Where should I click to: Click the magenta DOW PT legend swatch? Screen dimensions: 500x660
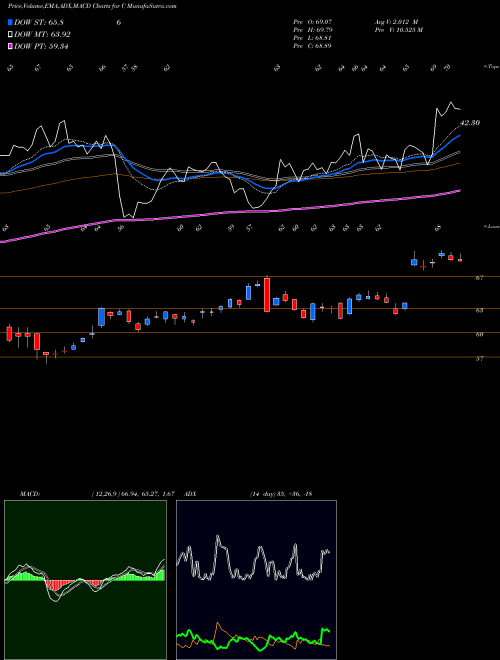coord(10,46)
